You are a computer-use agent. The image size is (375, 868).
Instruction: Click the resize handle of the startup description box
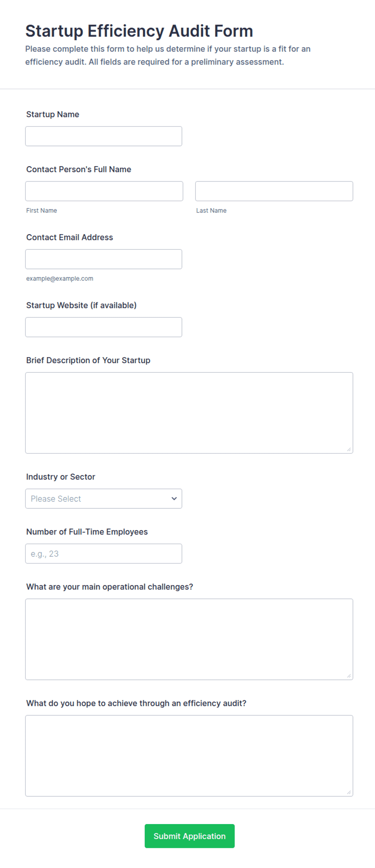click(x=349, y=449)
